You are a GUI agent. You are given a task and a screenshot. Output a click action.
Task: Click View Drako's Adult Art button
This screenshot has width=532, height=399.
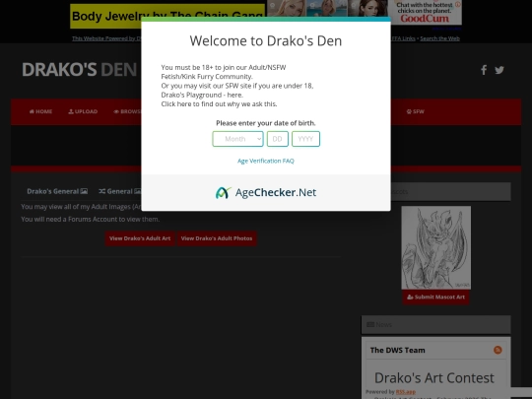coord(140,238)
